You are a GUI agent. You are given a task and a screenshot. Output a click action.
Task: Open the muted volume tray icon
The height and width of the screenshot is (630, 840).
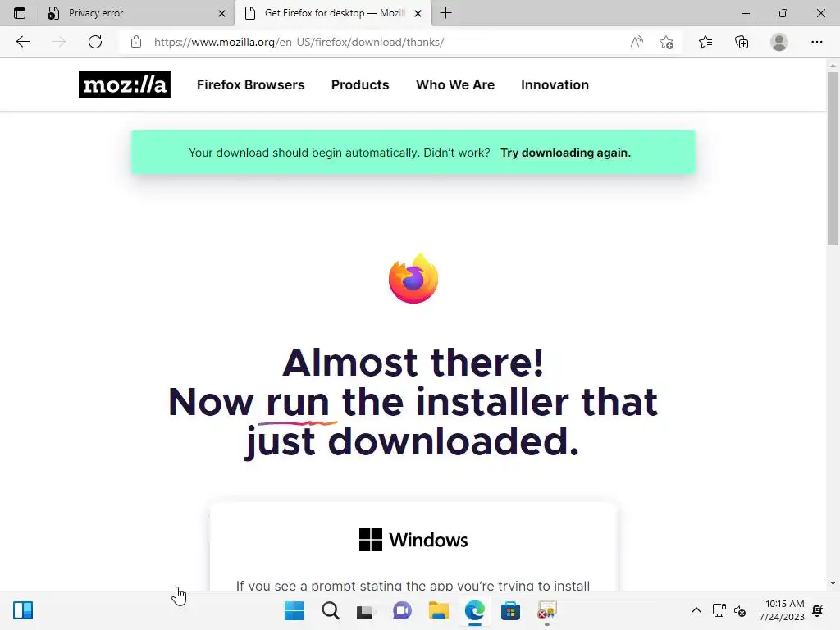(740, 610)
